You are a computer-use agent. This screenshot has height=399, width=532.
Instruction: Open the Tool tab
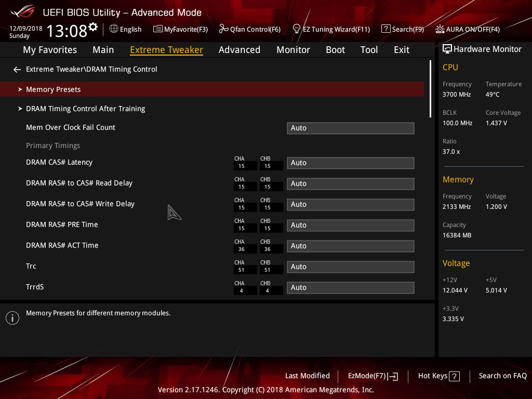369,50
